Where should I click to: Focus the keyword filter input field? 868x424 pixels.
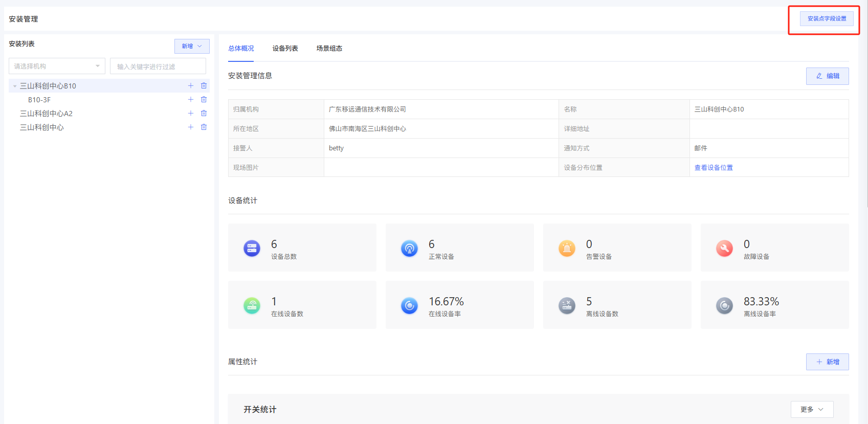pyautogui.click(x=158, y=66)
